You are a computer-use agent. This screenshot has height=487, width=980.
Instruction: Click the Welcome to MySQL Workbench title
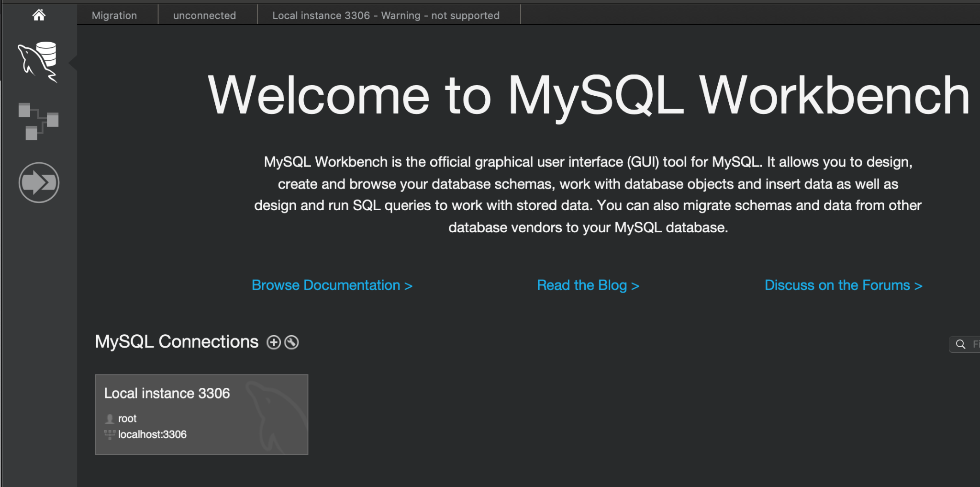[x=588, y=96]
